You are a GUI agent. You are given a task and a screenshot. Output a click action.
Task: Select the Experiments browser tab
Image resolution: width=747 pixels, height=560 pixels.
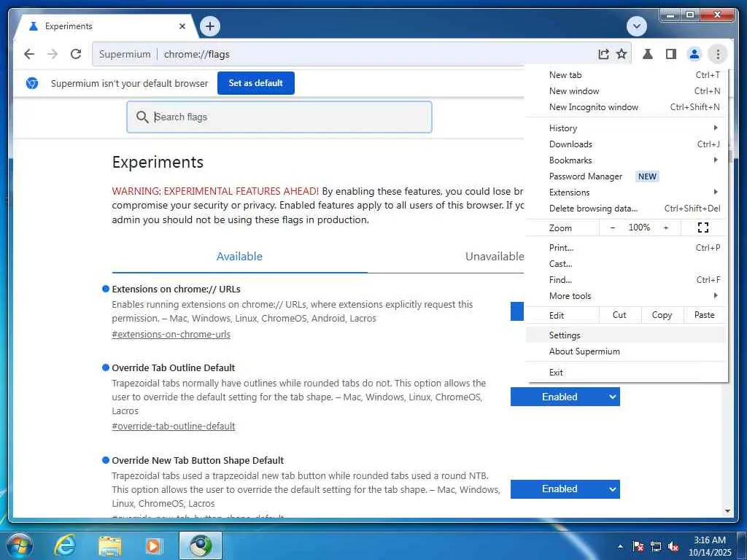107,26
